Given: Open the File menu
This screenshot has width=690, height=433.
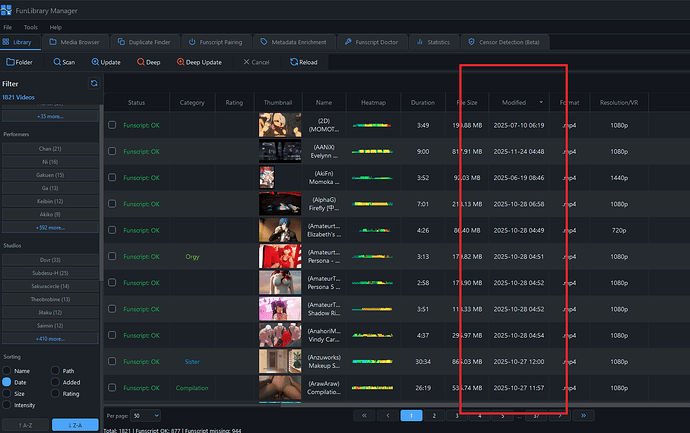Looking at the screenshot, I should click(7, 27).
